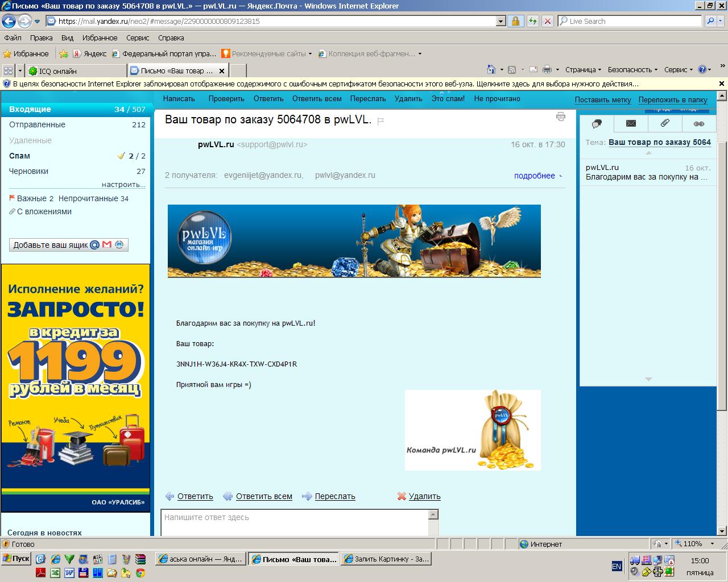Image resolution: width=728 pixels, height=582 pixels.
Task: Switch to the ICQ онлайн tab
Action: [x=76, y=71]
